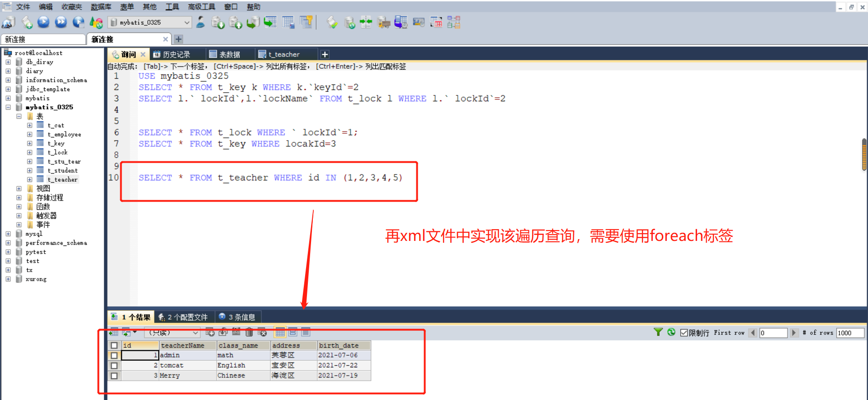The height and width of the screenshot is (400, 868).
Task: Add a new connection tab with plus
Action: coord(179,39)
